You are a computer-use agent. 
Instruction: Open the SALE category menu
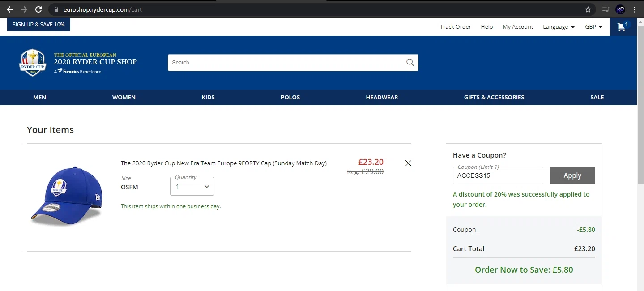(597, 97)
